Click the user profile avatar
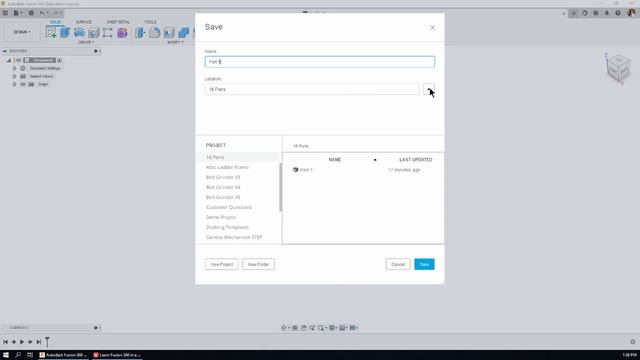The width and height of the screenshot is (640, 360). (x=631, y=13)
